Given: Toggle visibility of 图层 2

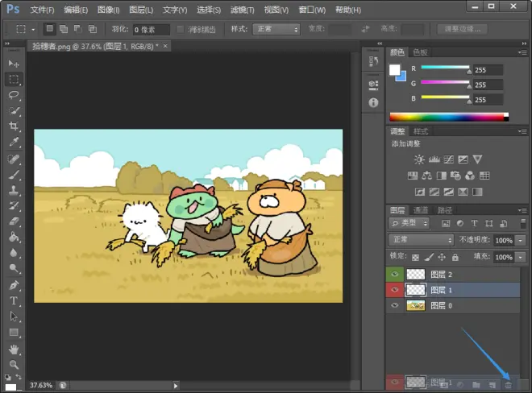Looking at the screenshot, I should tap(395, 275).
